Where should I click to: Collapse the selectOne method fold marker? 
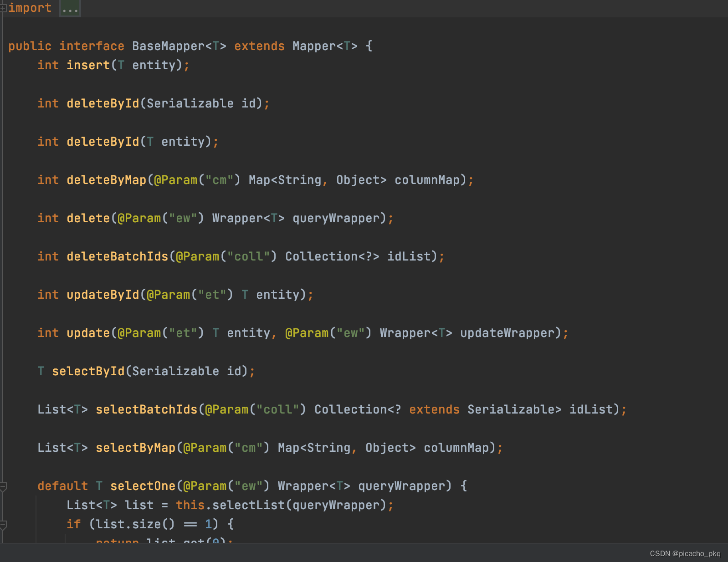point(3,486)
